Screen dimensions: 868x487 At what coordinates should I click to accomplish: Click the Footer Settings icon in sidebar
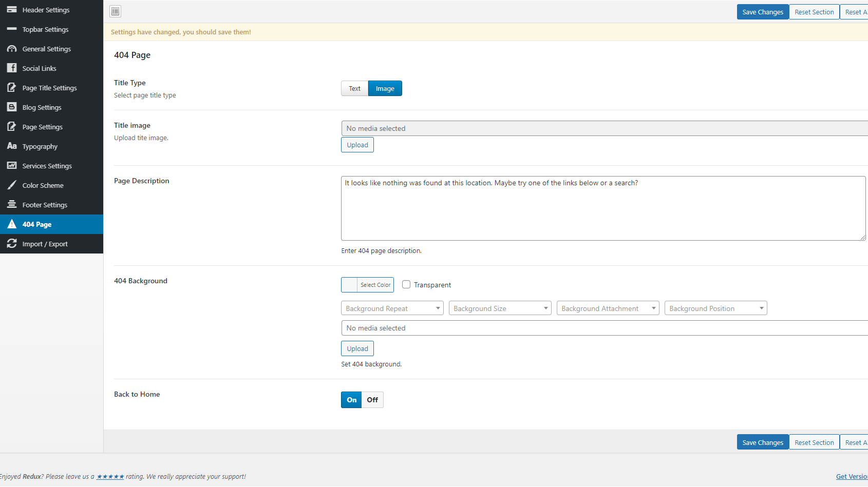pos(12,205)
